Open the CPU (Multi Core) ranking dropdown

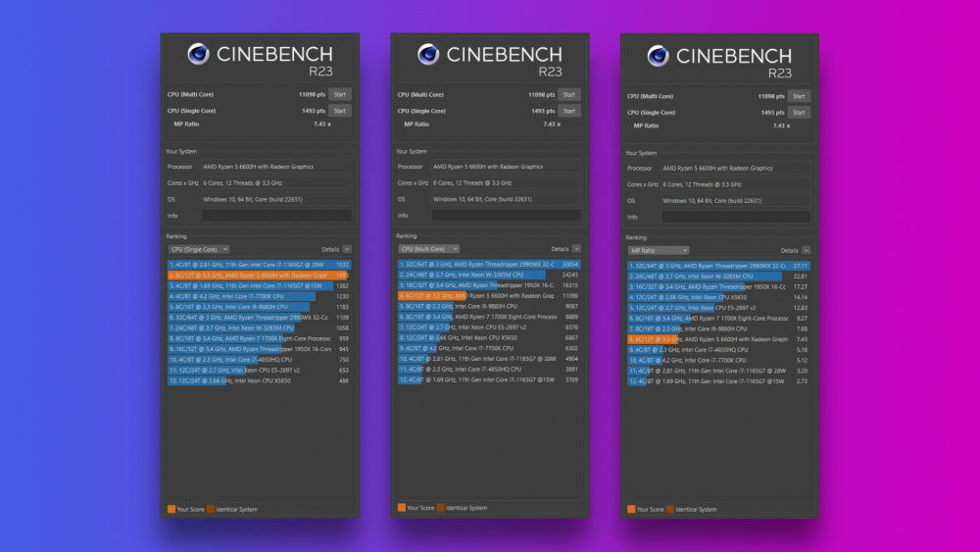click(x=429, y=249)
